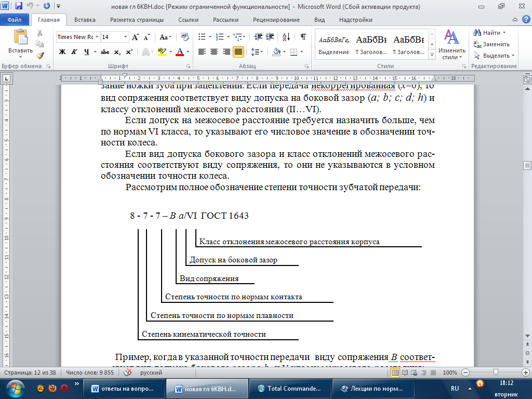The height and width of the screenshot is (399, 532).
Task: Save document with the floppy disk icon
Action: (x=19, y=6)
